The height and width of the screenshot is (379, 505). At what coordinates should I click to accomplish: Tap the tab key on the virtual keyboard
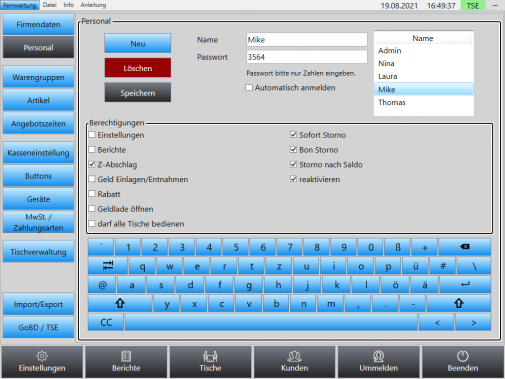[x=108, y=266]
